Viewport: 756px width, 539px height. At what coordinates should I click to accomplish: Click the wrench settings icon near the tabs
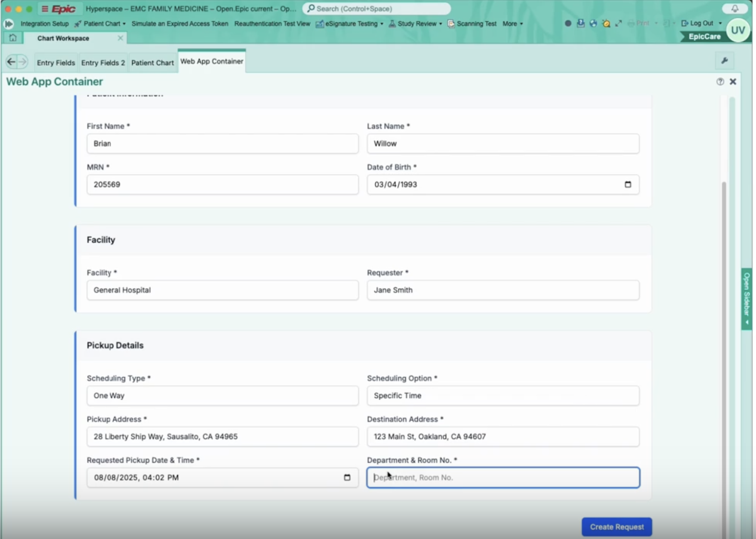tap(725, 61)
